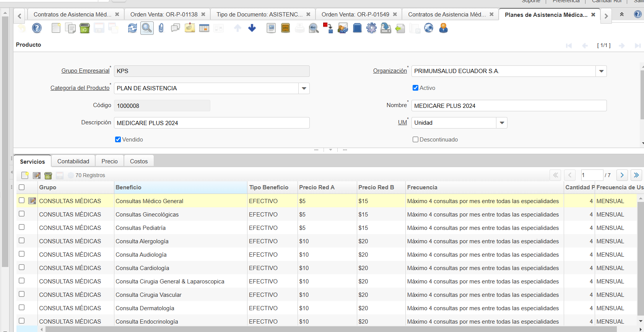Open the Find record magnifier tool
Screen dimensions: 644x332
147,28
